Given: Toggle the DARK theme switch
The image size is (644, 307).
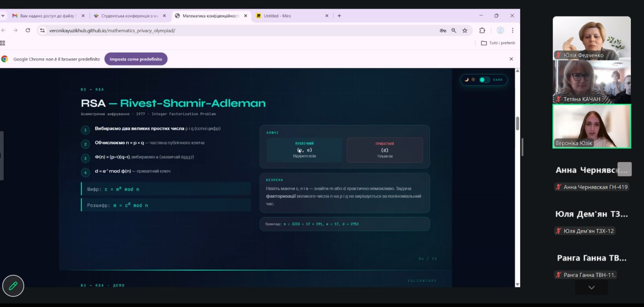Looking at the screenshot, I should tap(484, 80).
